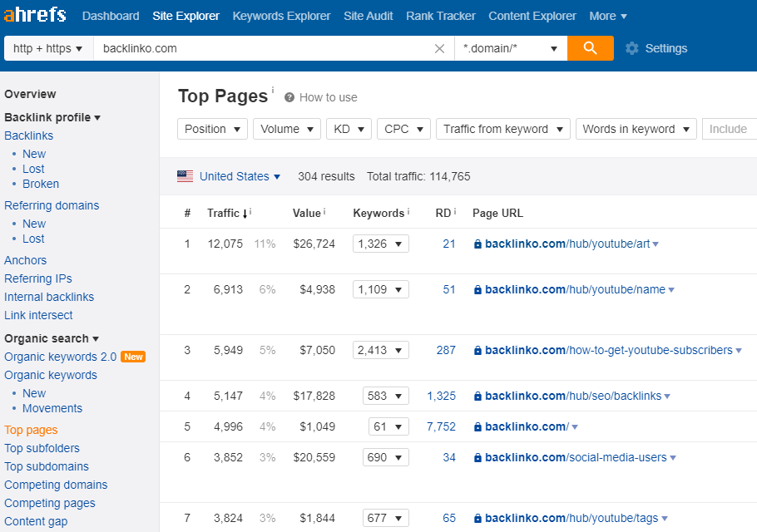The height and width of the screenshot is (532, 757).
Task: Open Movements under Organic keywords
Action: pyautogui.click(x=52, y=408)
